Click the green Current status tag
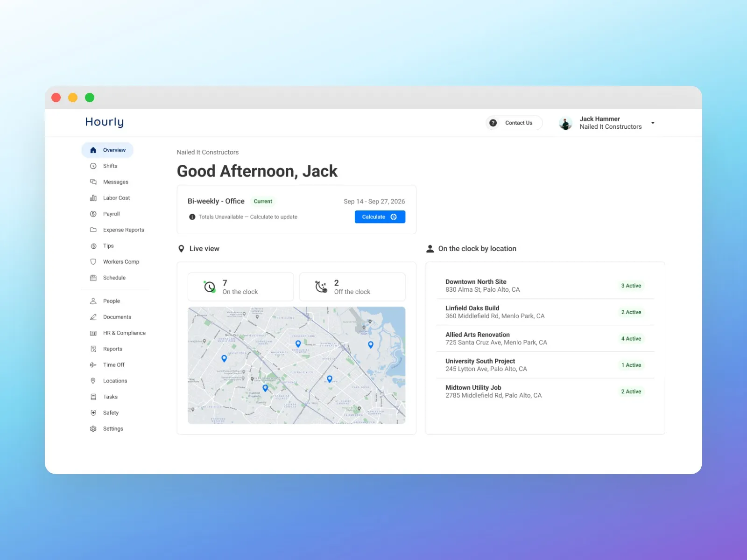Image resolution: width=747 pixels, height=560 pixels. pos(263,202)
